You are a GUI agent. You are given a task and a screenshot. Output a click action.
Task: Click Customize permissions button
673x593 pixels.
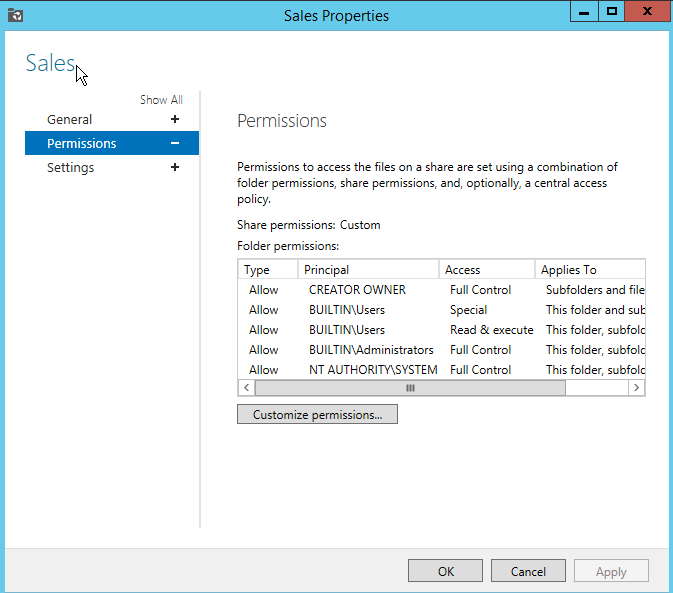coord(317,414)
